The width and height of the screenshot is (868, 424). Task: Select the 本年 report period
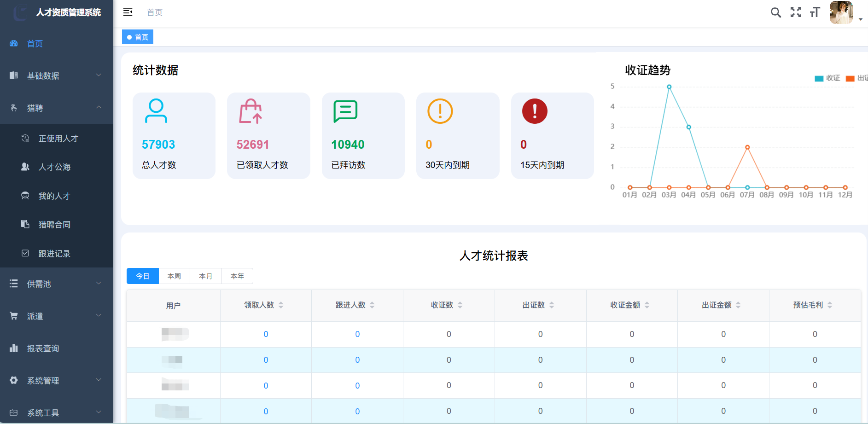(237, 276)
